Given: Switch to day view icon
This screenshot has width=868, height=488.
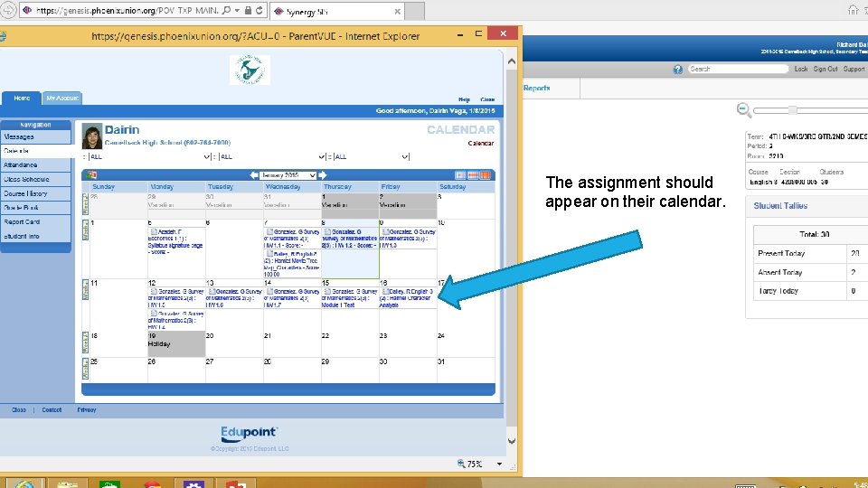Looking at the screenshot, I should click(460, 174).
